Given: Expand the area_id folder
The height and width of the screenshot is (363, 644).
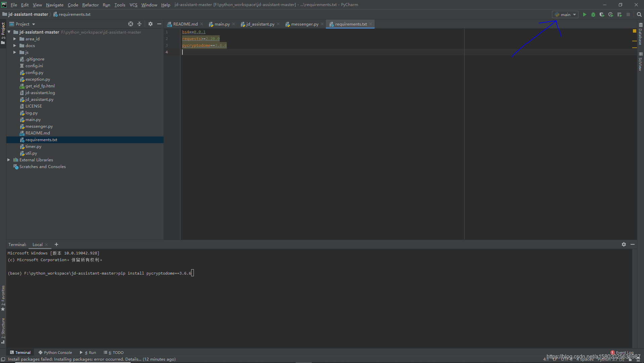Looking at the screenshot, I should [15, 39].
